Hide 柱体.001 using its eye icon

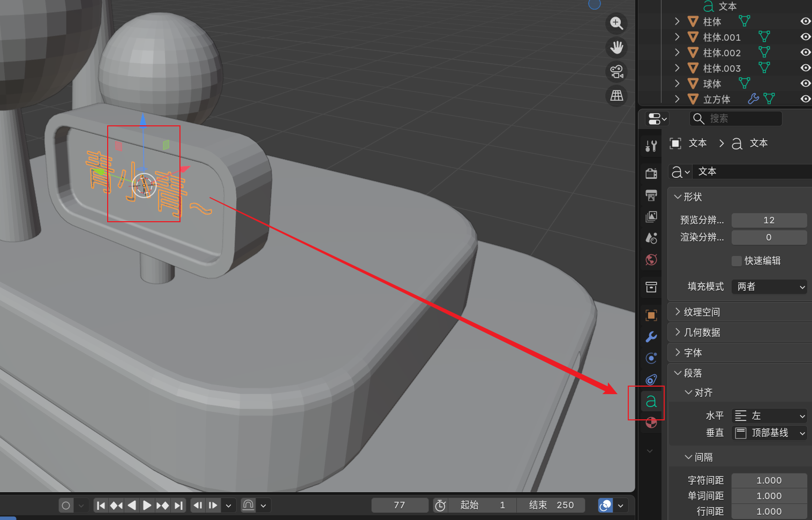(805, 37)
